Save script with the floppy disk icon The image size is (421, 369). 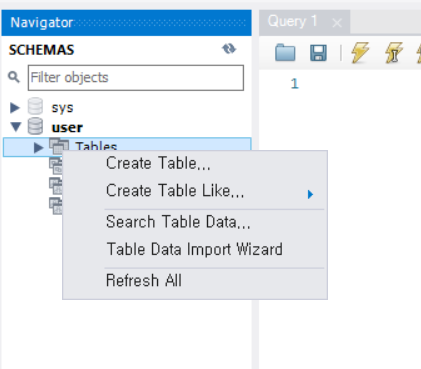coord(318,53)
